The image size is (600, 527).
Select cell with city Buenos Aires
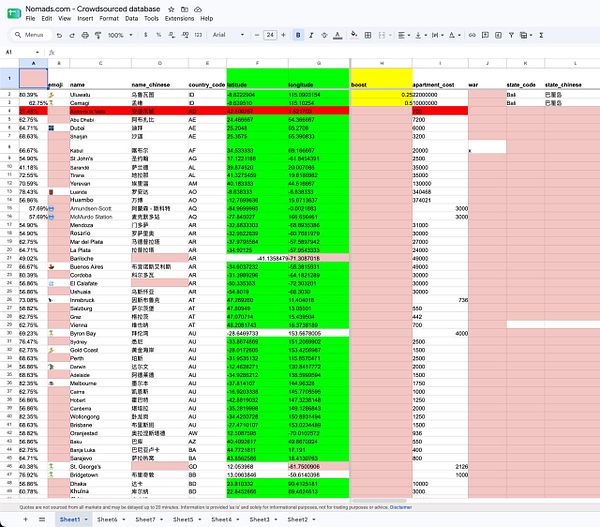coord(100,267)
